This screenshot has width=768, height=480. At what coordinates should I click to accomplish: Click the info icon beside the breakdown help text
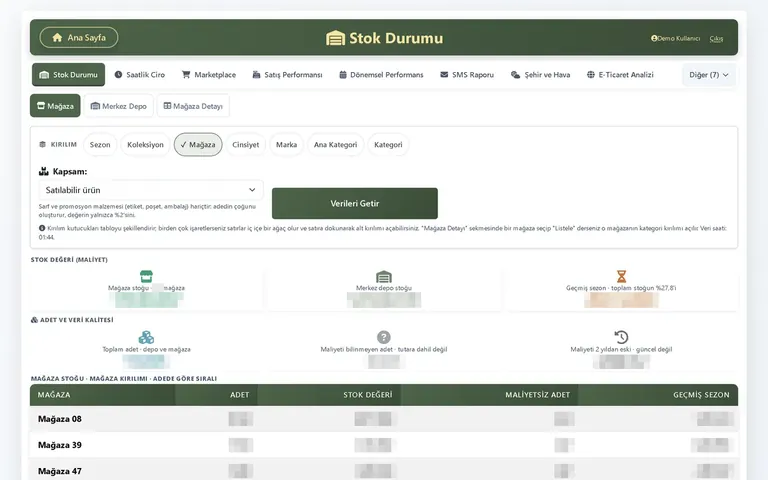(x=42, y=228)
